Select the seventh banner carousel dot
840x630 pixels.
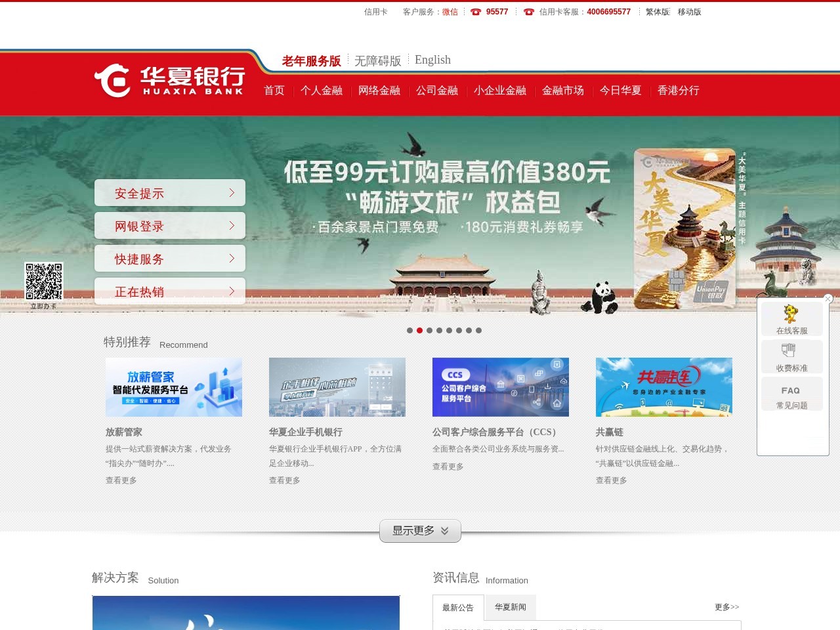(469, 331)
